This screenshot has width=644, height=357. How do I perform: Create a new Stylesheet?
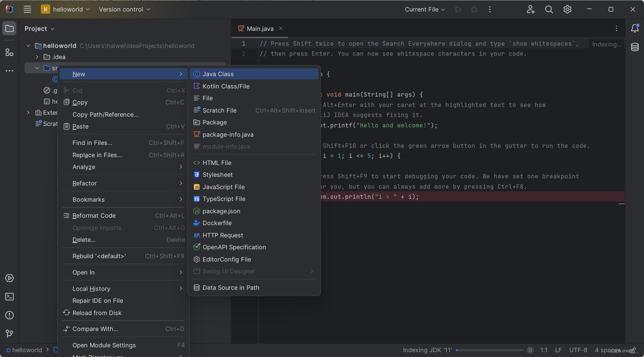point(254,175)
